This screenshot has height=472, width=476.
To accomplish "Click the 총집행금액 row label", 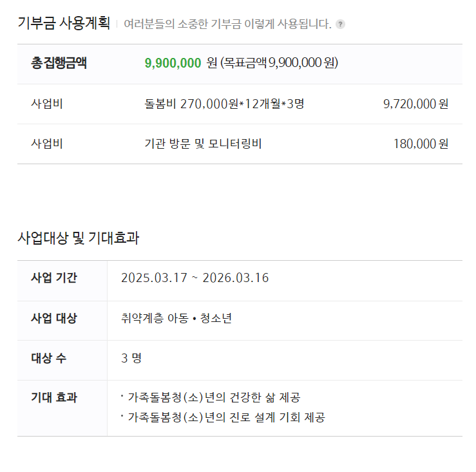I will tap(59, 63).
